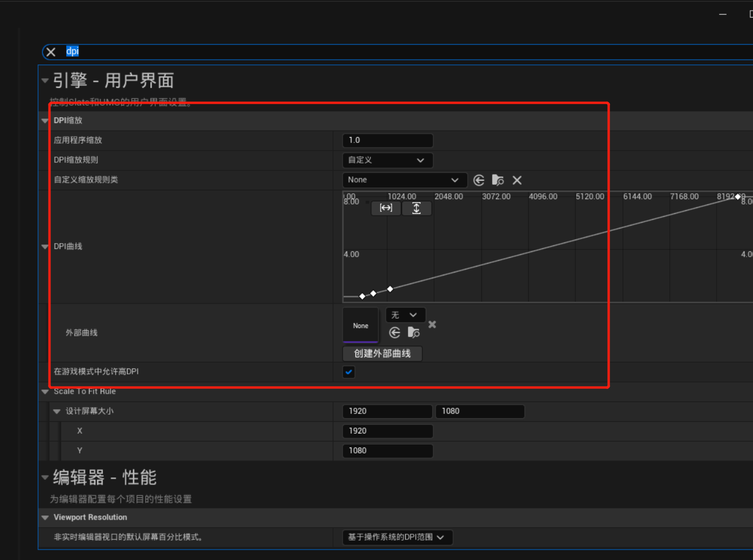
Task: Collapse the DPI缩放 category
Action: click(45, 121)
